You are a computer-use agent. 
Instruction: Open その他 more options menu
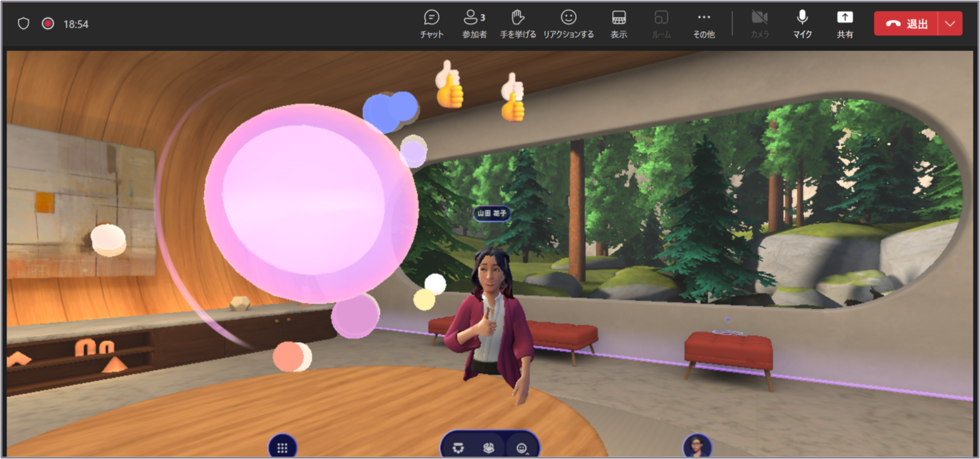[x=704, y=24]
